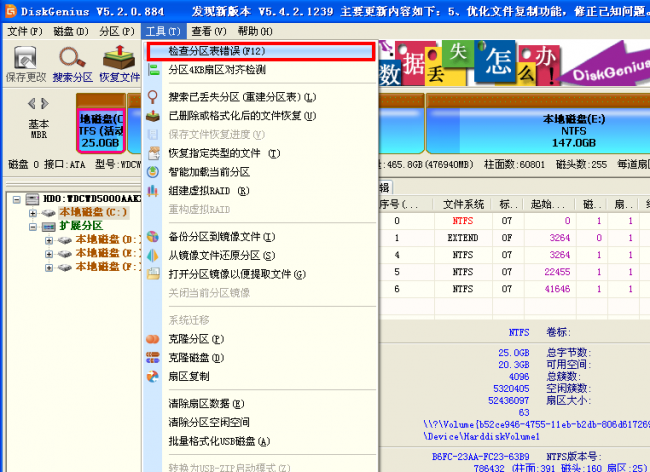Choose 恢复指定类型的文件 entry

click(x=261, y=153)
